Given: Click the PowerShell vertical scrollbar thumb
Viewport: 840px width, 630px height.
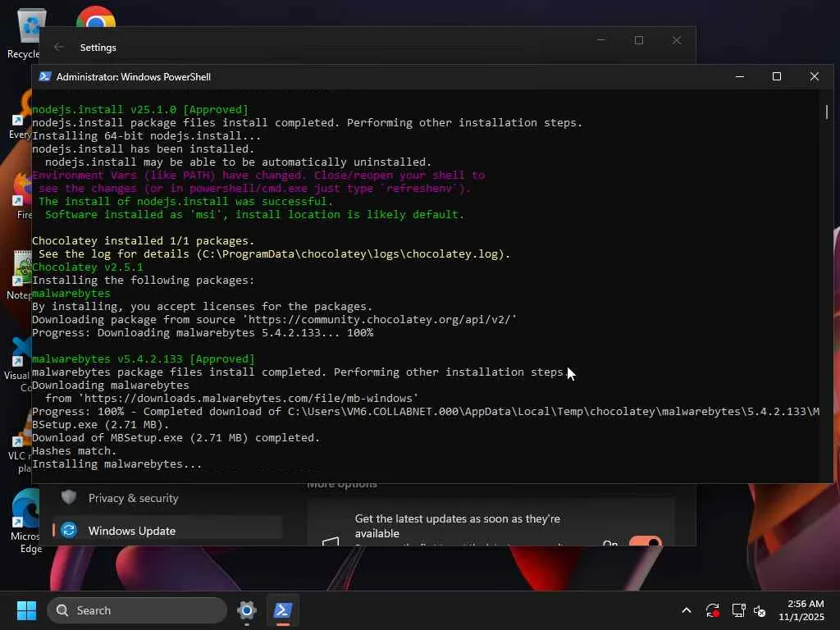Looking at the screenshot, I should click(x=827, y=112).
